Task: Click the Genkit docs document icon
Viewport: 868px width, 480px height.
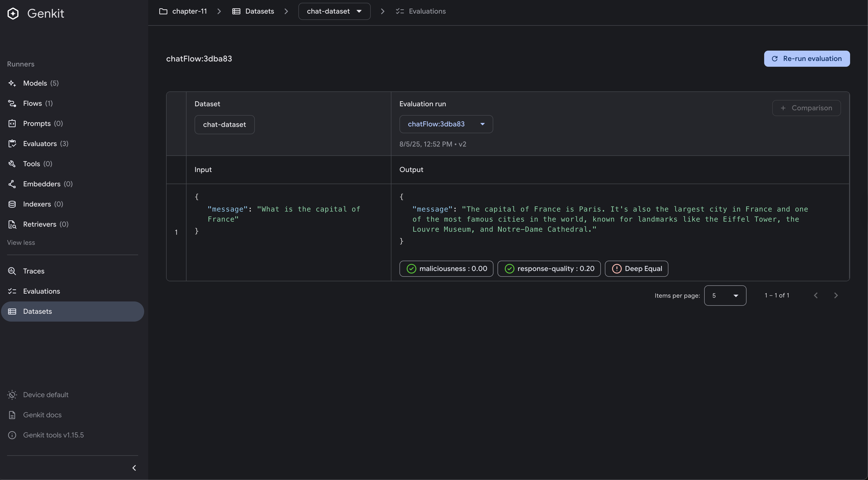Action: [12, 415]
